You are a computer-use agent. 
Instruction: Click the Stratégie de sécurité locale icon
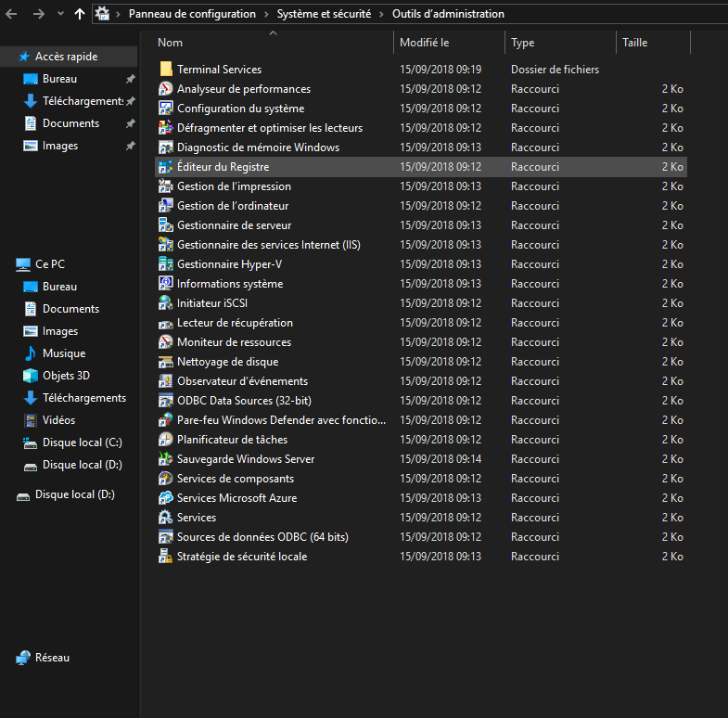pos(166,557)
